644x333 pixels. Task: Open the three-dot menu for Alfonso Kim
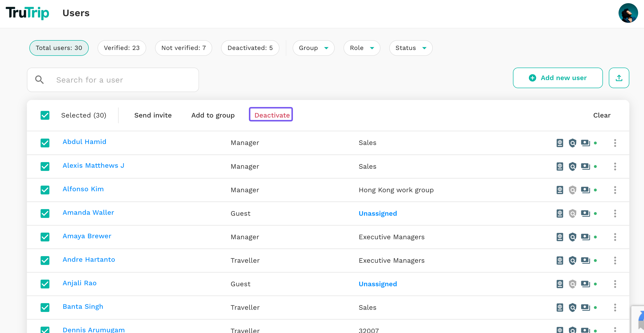pos(615,190)
